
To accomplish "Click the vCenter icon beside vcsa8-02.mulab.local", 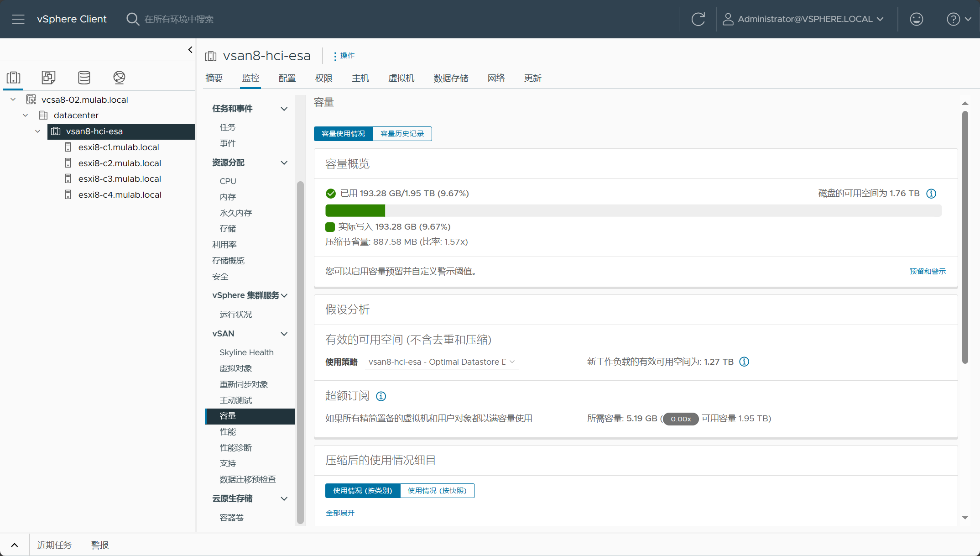I will pos(31,100).
